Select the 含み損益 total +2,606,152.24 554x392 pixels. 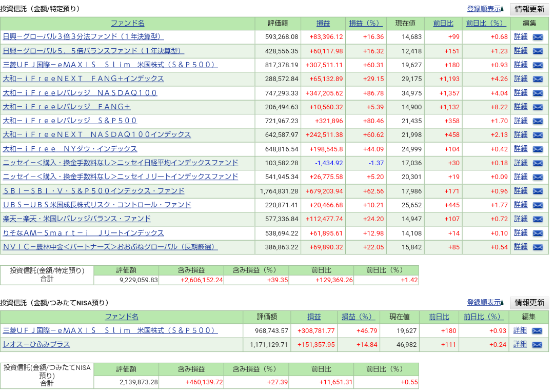click(x=202, y=280)
